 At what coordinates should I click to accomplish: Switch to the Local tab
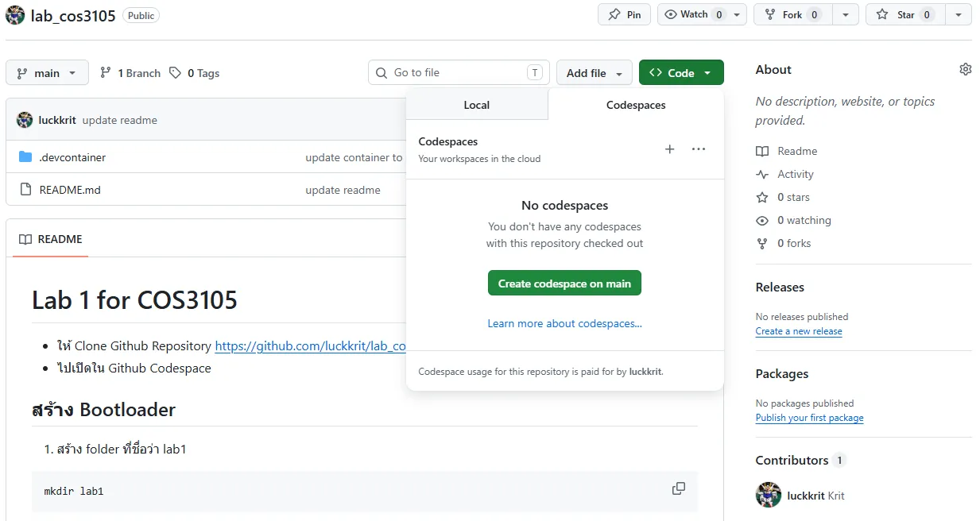pyautogui.click(x=477, y=105)
